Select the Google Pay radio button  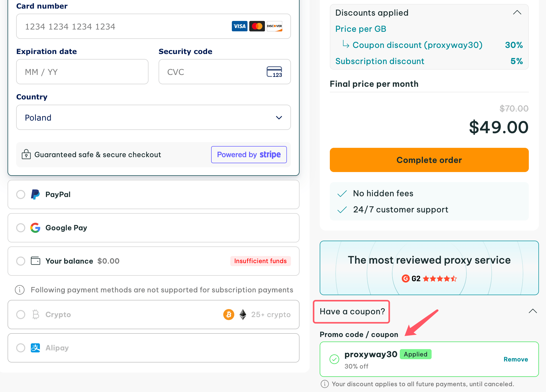coord(21,228)
